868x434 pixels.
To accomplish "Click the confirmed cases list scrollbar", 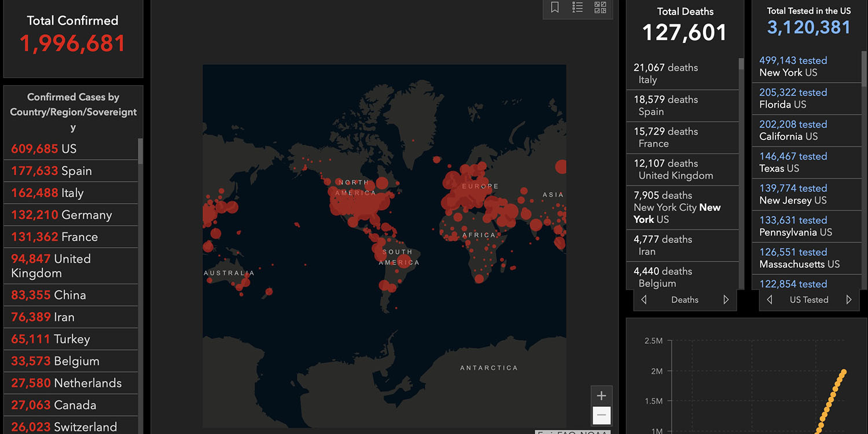I will (140, 150).
